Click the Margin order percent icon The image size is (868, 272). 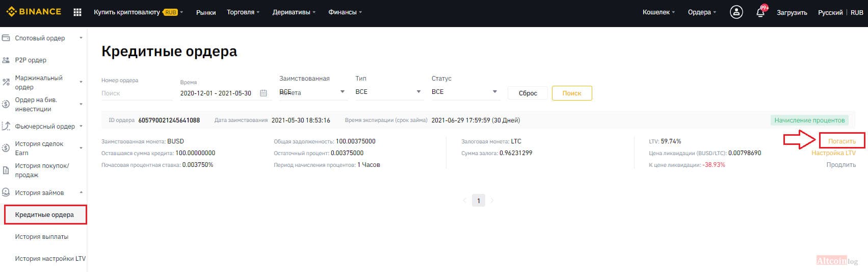(x=6, y=82)
